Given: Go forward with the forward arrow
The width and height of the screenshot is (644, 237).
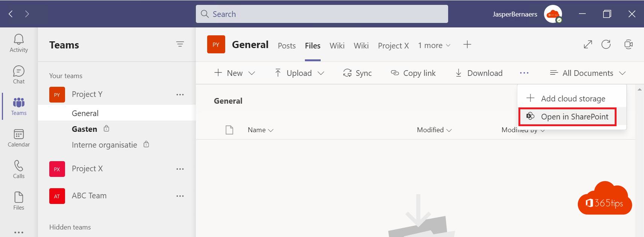Looking at the screenshot, I should (27, 14).
